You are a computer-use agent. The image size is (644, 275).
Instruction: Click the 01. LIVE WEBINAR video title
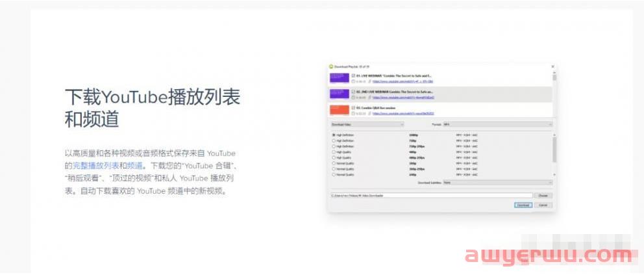point(394,75)
